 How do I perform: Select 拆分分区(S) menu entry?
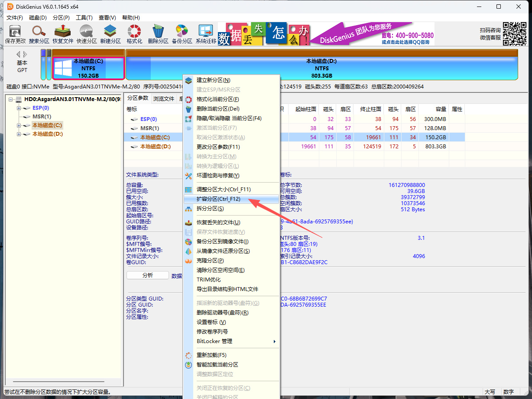231,209
